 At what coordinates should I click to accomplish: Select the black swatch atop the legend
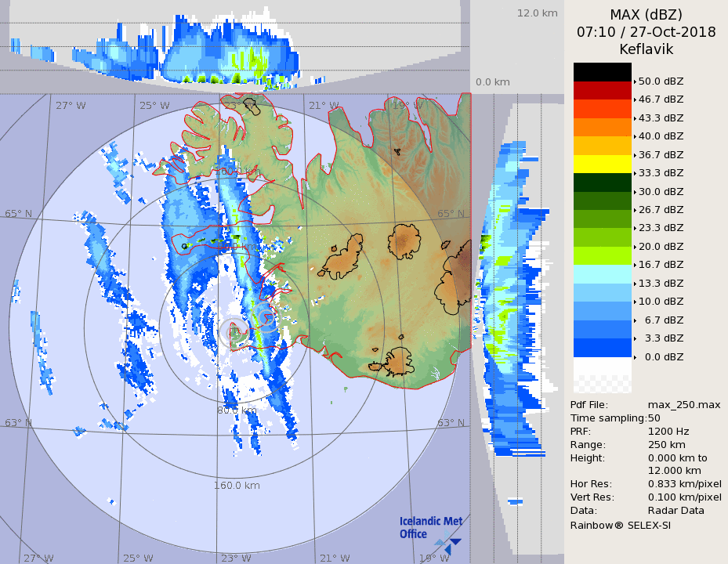[602, 72]
